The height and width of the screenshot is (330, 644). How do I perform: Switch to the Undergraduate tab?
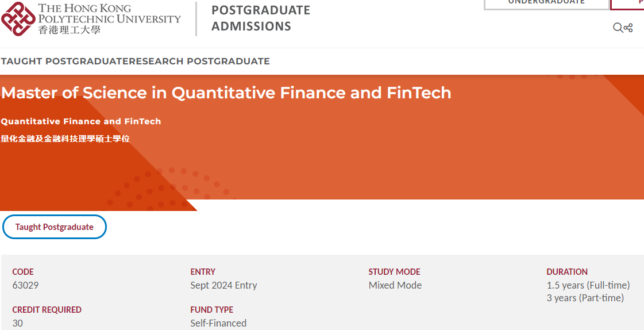(x=546, y=3)
